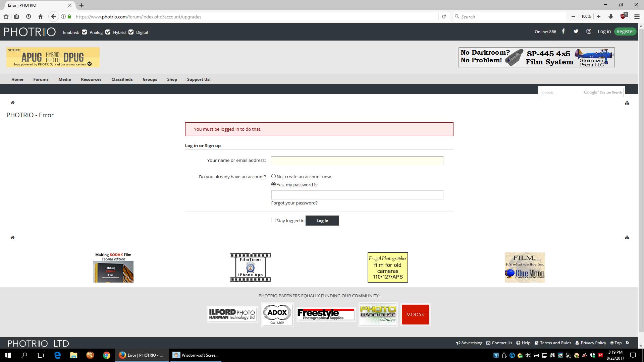The width and height of the screenshot is (644, 362).
Task: Click the browser downloads arrow icon
Action: [610, 16]
